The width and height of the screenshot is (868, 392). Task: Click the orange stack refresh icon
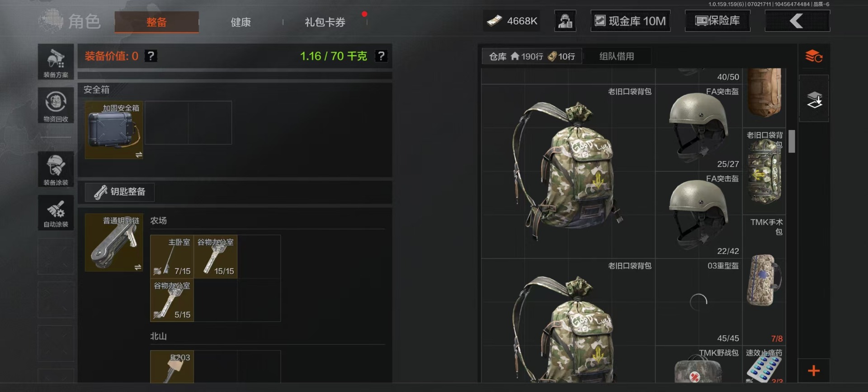[814, 57]
